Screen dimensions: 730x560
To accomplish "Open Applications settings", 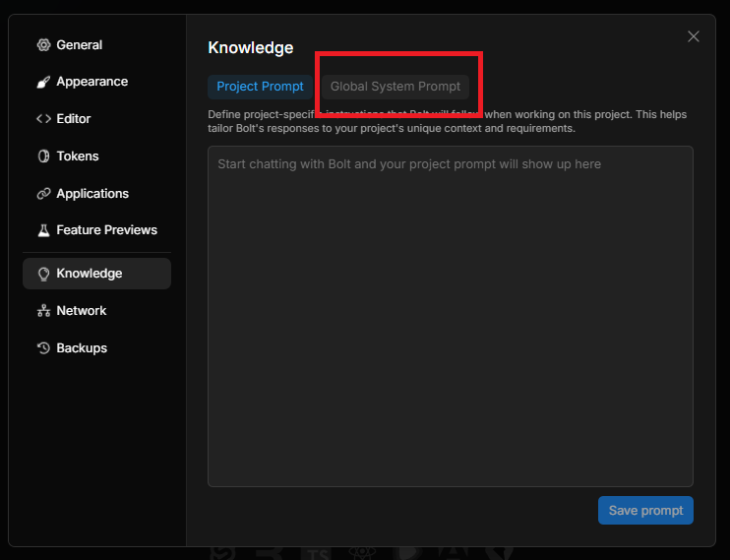I will coord(96,193).
